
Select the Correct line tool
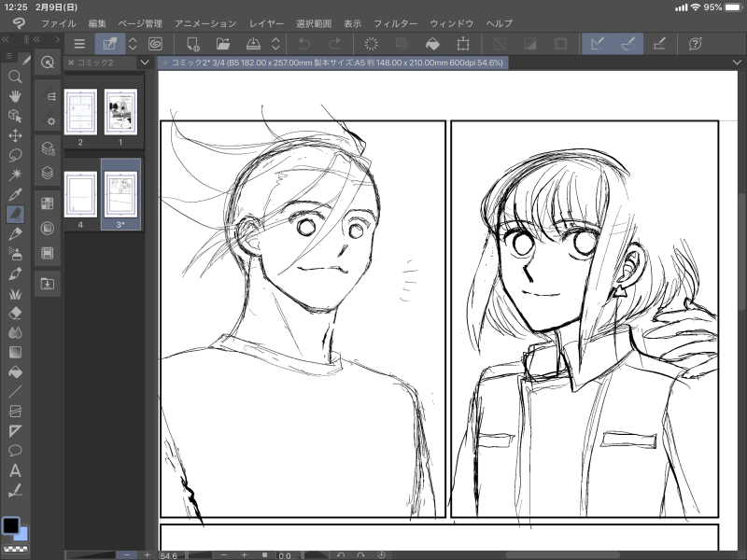(15, 490)
